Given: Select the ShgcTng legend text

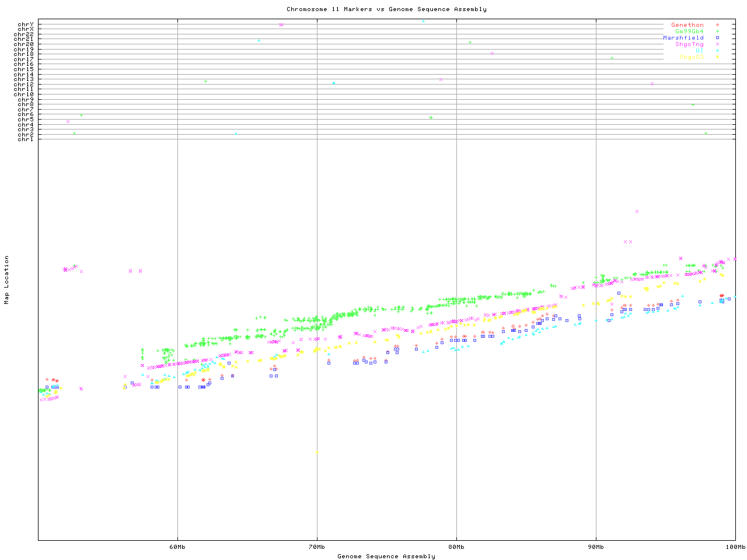Looking at the screenshot, I should [689, 44].
